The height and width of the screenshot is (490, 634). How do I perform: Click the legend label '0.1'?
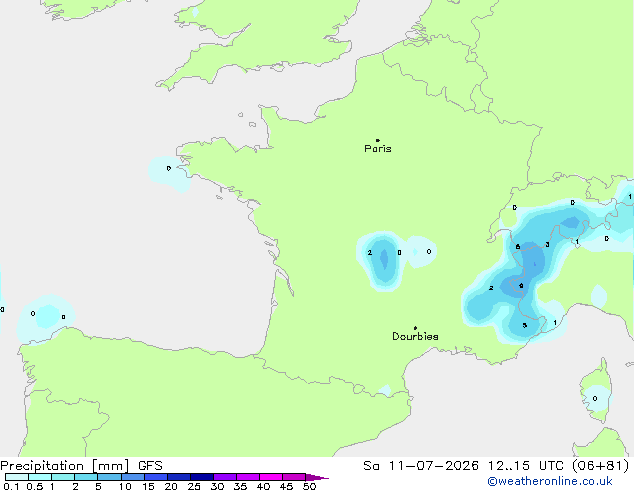coord(11,486)
